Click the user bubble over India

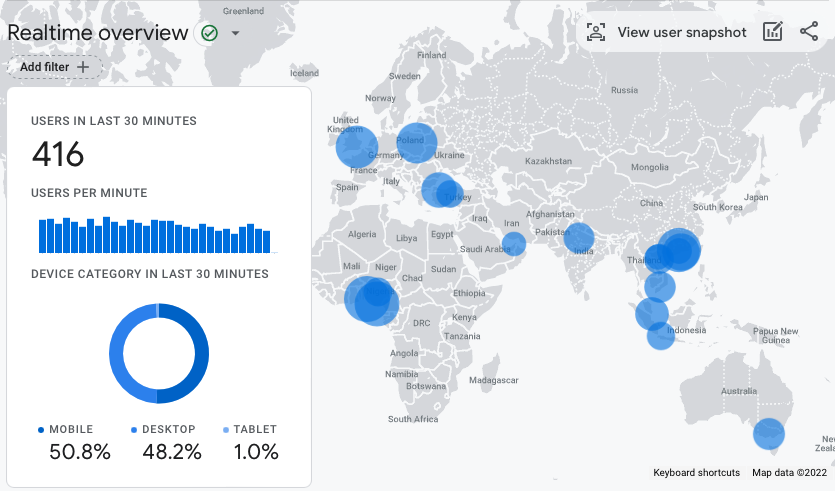click(x=579, y=238)
